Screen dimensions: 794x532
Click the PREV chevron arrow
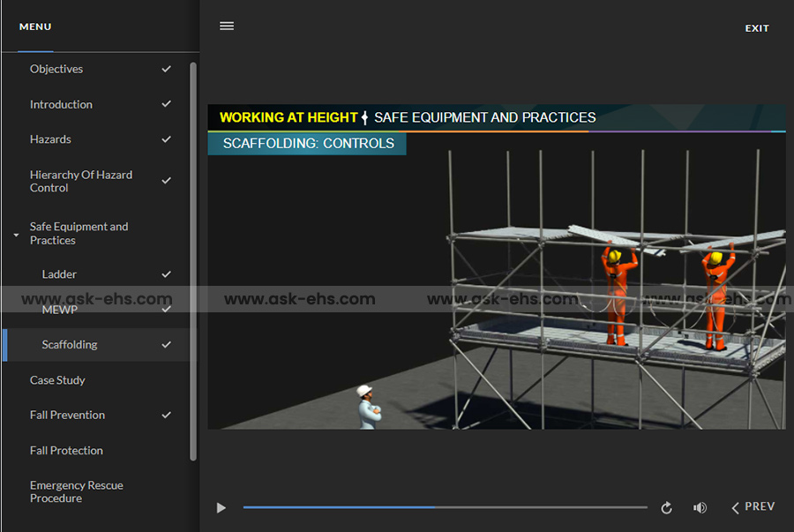coord(735,507)
